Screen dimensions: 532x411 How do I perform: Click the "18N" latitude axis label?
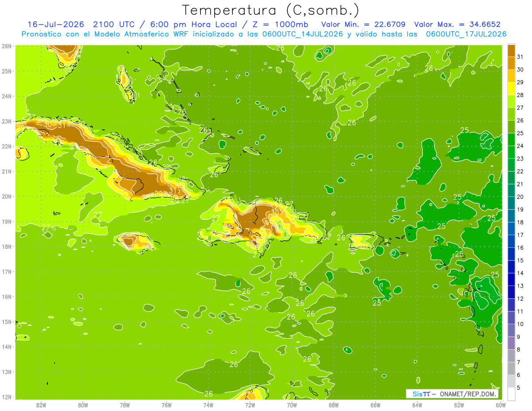pyautogui.click(x=6, y=247)
